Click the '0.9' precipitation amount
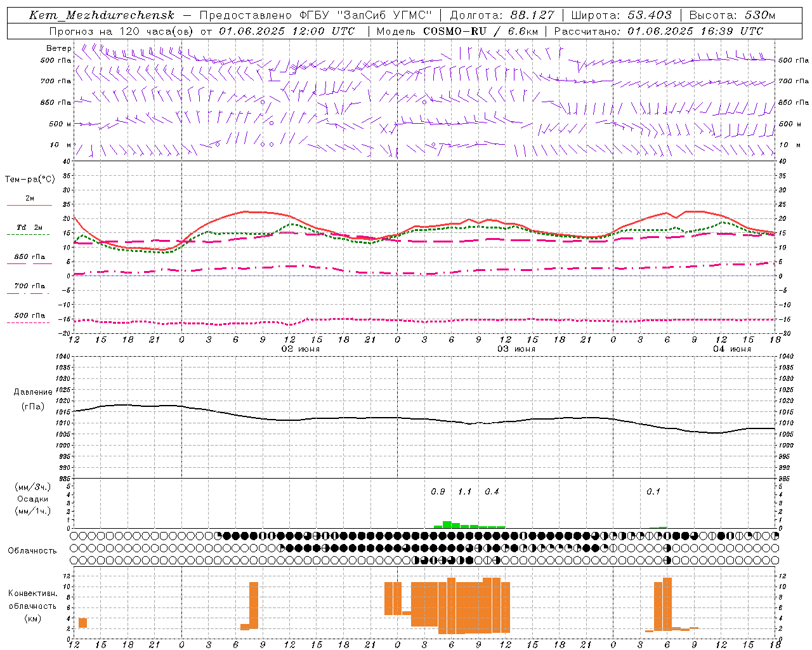812x650 pixels. click(x=438, y=492)
